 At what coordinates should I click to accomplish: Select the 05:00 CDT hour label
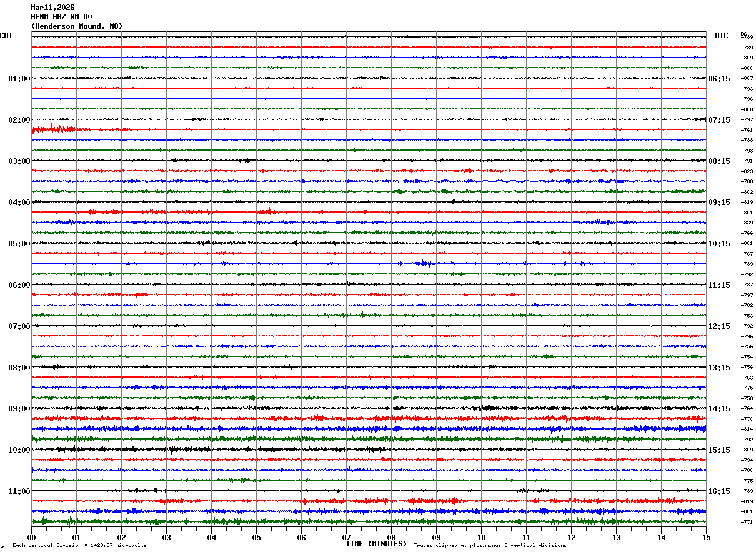(19, 244)
